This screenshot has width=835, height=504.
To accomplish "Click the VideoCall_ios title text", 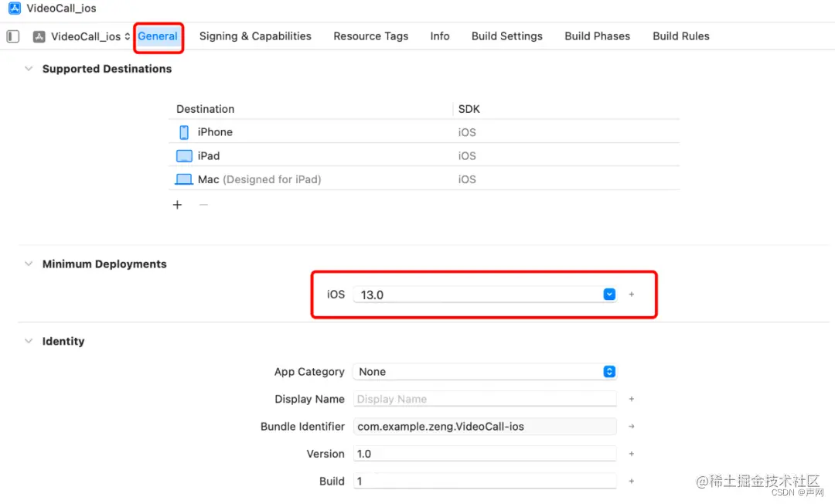I will (61, 8).
